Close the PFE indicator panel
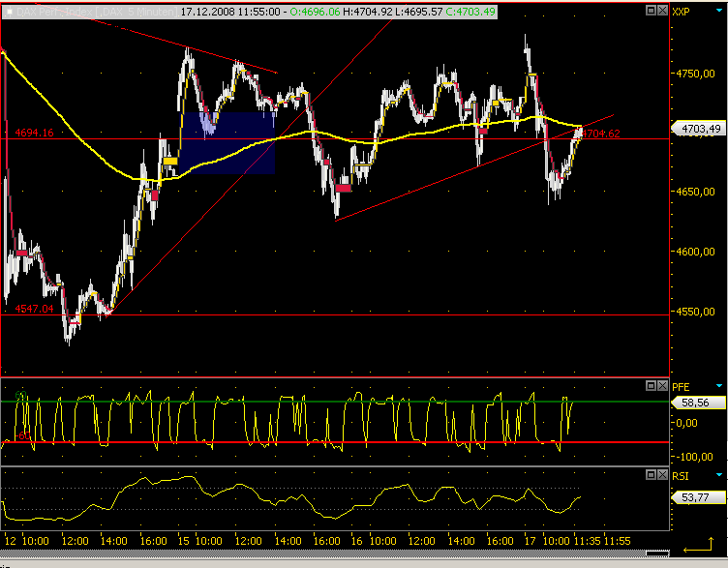The image size is (728, 568). [662, 386]
